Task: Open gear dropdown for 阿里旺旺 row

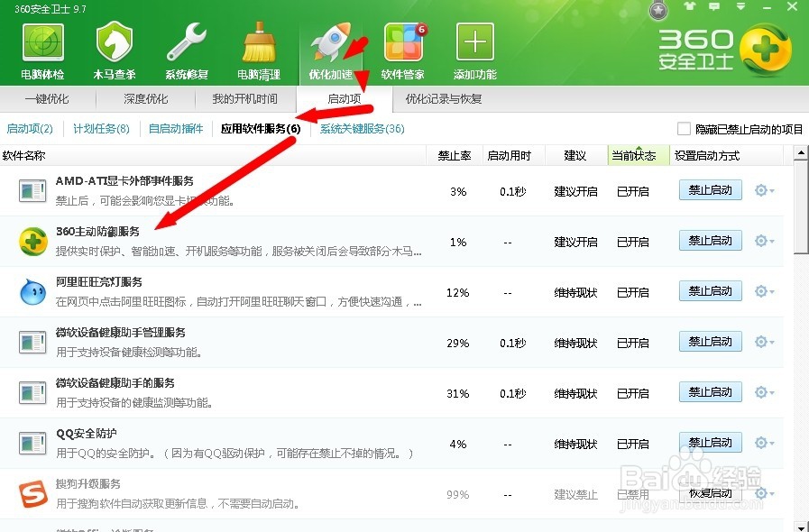Action: (764, 291)
